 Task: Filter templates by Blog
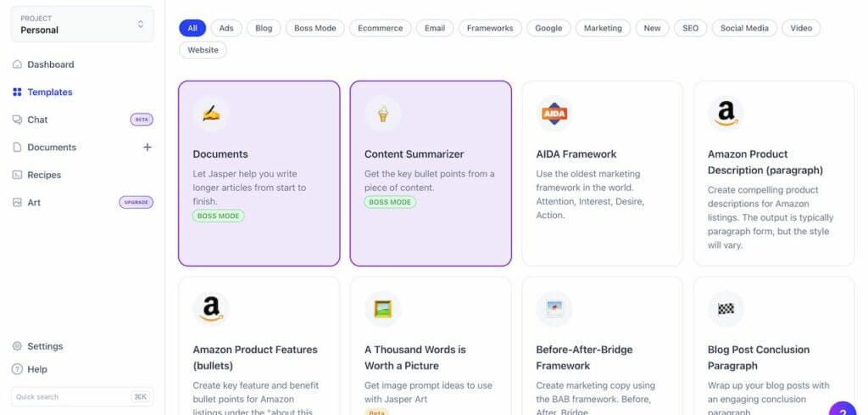click(264, 28)
